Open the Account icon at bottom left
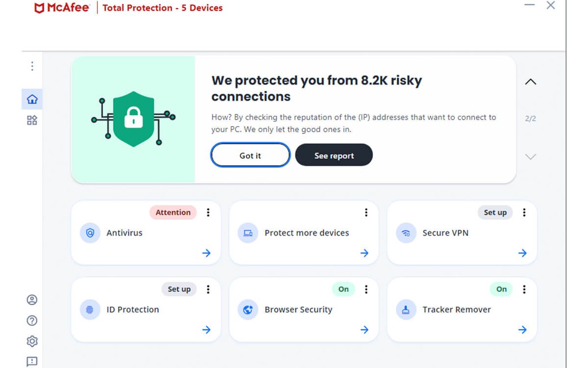Screen dimensions: 588x368 pyautogui.click(x=32, y=300)
